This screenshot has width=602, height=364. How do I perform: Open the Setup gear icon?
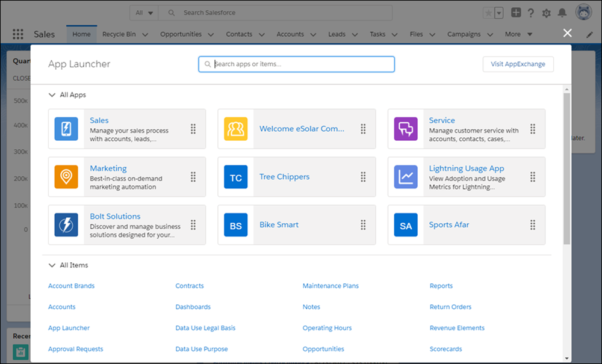[x=546, y=12]
